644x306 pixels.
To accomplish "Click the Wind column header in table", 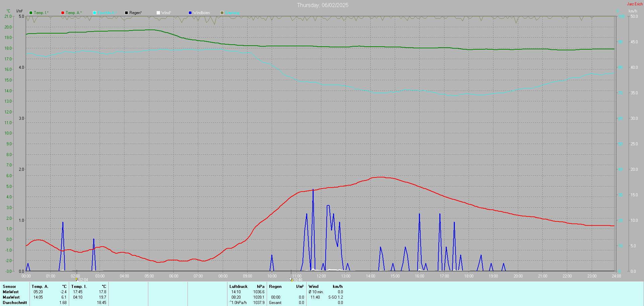I will coord(314,287).
